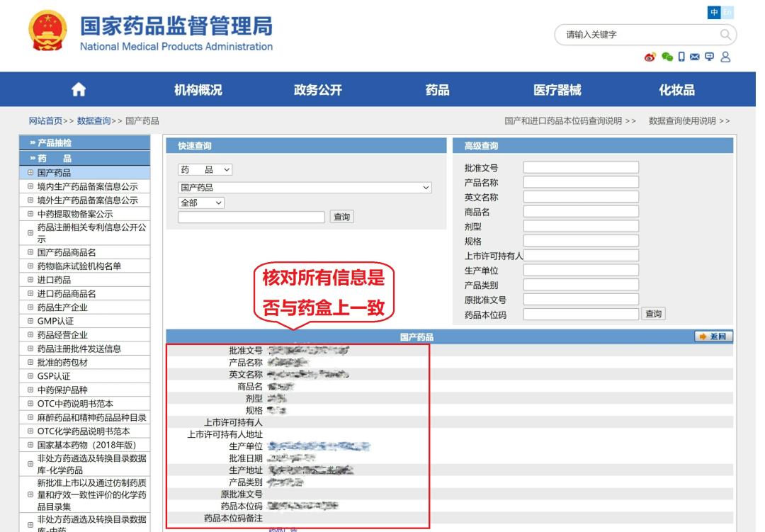Screen dimensions: 765x532
Task: Click the email envelope icon
Action: [x=695, y=57]
